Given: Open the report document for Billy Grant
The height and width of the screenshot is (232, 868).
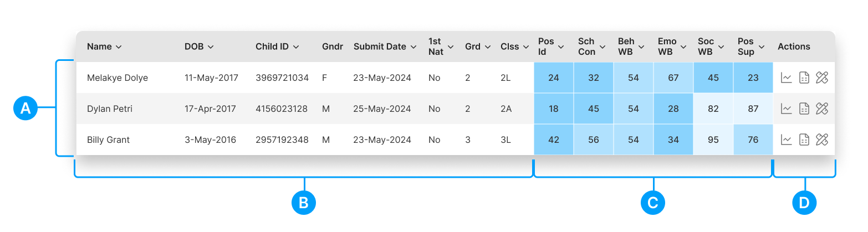Looking at the screenshot, I should click(804, 140).
